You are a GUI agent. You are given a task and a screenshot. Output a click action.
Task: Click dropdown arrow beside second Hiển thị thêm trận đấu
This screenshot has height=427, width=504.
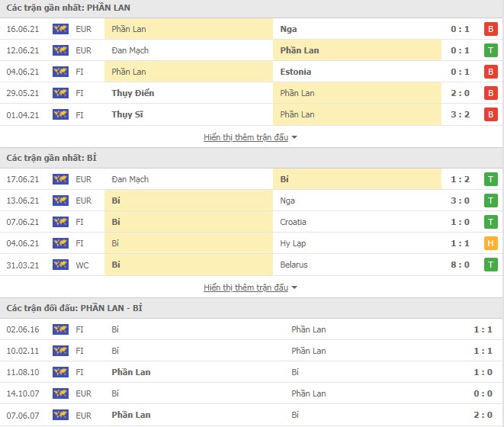click(x=294, y=287)
